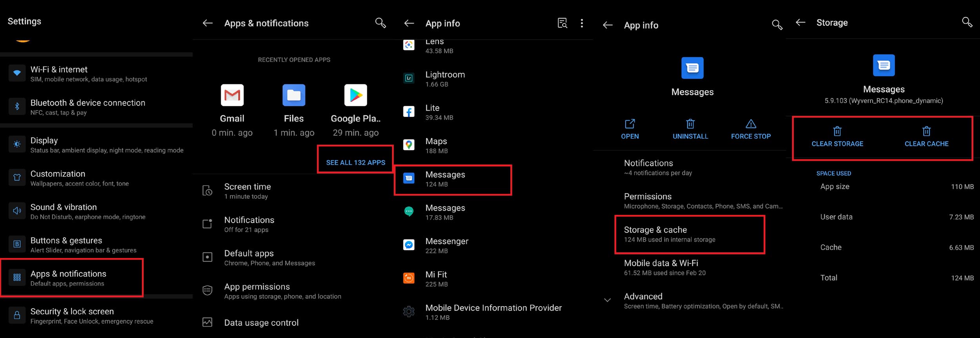Screen dimensions: 980x338
Task: Select the Facebook Lite app icon
Action: click(x=409, y=112)
